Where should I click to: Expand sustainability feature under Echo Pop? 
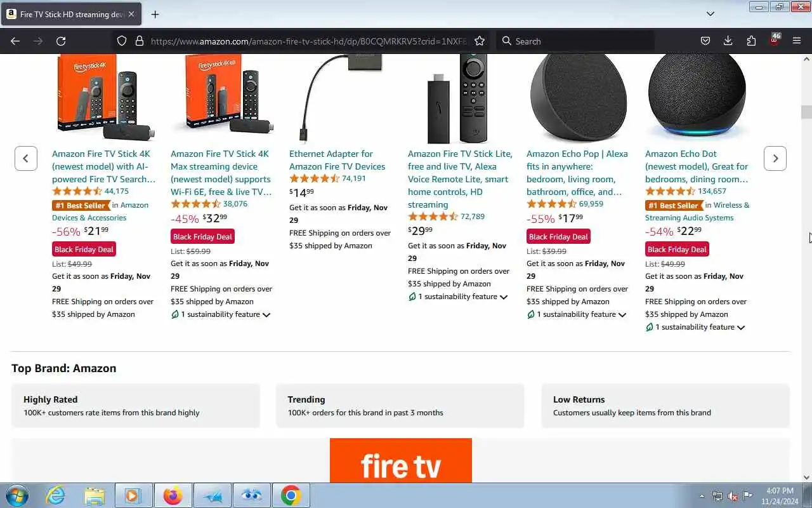577,314
